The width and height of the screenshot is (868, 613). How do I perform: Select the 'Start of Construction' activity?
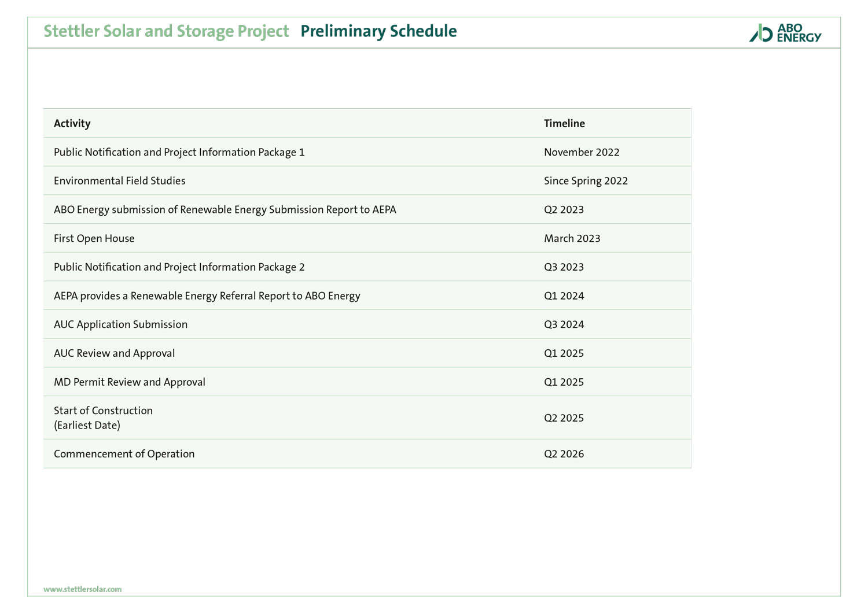(x=104, y=410)
